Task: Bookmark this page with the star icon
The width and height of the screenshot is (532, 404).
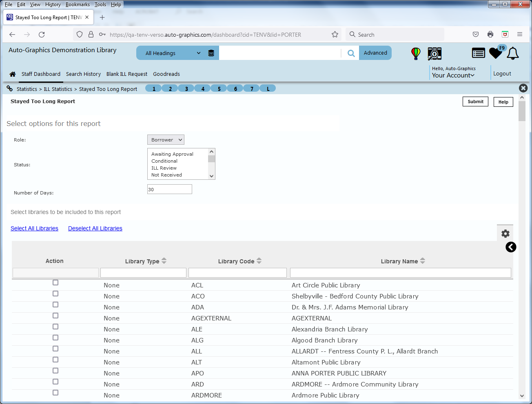Action: 335,35
